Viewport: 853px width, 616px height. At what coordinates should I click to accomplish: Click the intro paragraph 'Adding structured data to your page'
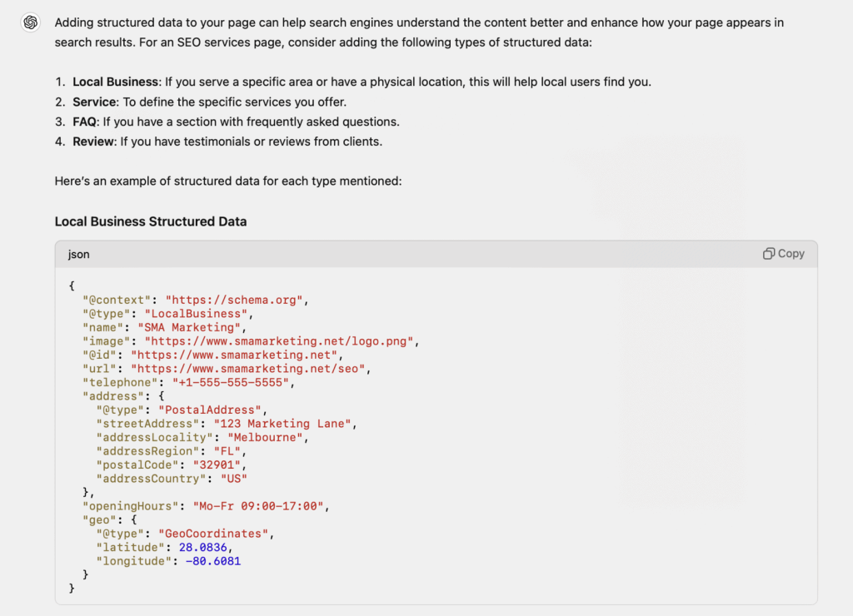[419, 32]
